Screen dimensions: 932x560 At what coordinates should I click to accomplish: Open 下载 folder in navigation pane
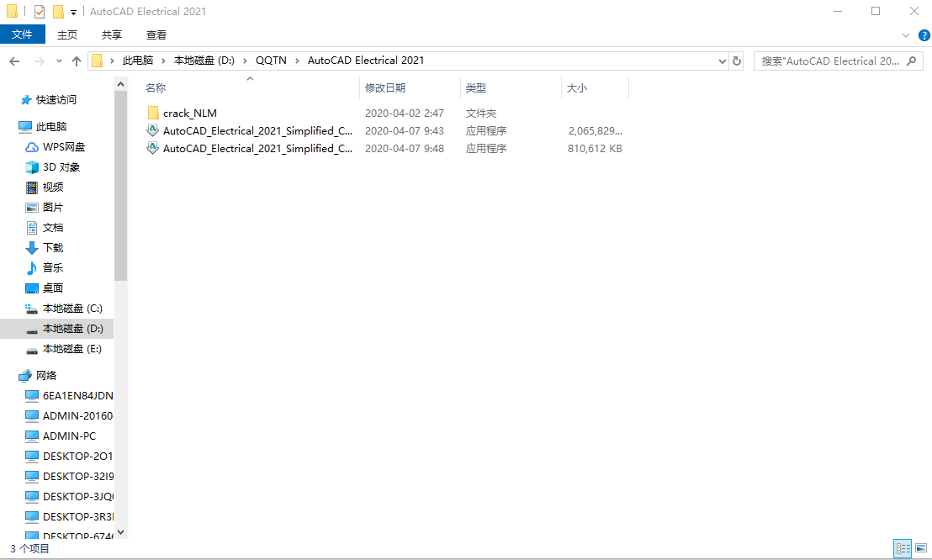click(53, 248)
